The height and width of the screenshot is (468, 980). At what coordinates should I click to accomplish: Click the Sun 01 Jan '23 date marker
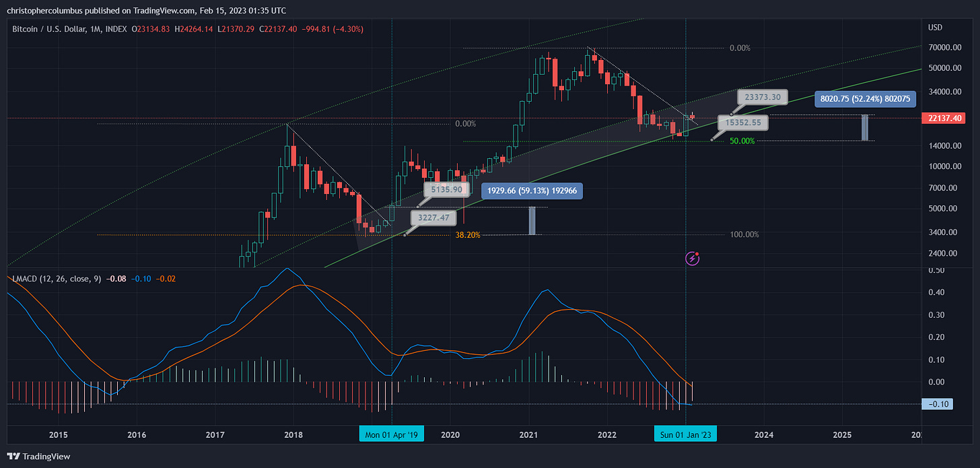[x=686, y=434]
